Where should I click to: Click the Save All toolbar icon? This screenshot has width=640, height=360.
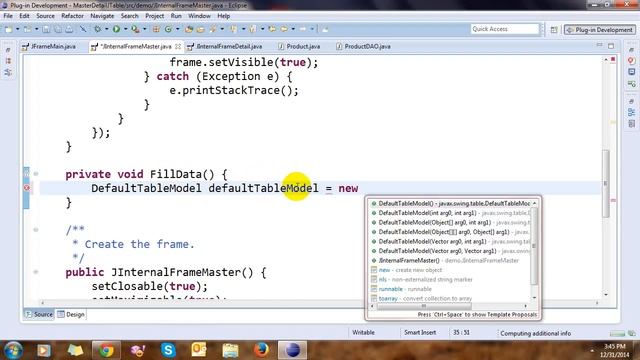pyautogui.click(x=58, y=29)
